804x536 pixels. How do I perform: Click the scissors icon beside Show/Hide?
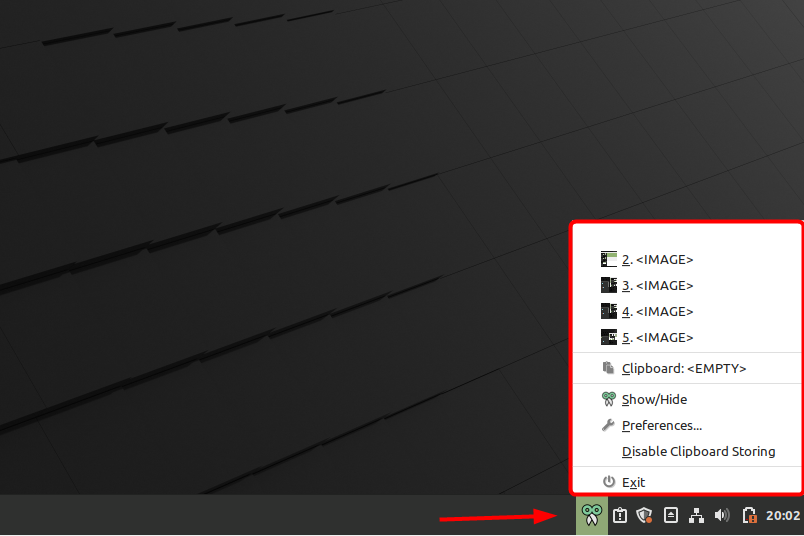[x=609, y=399]
